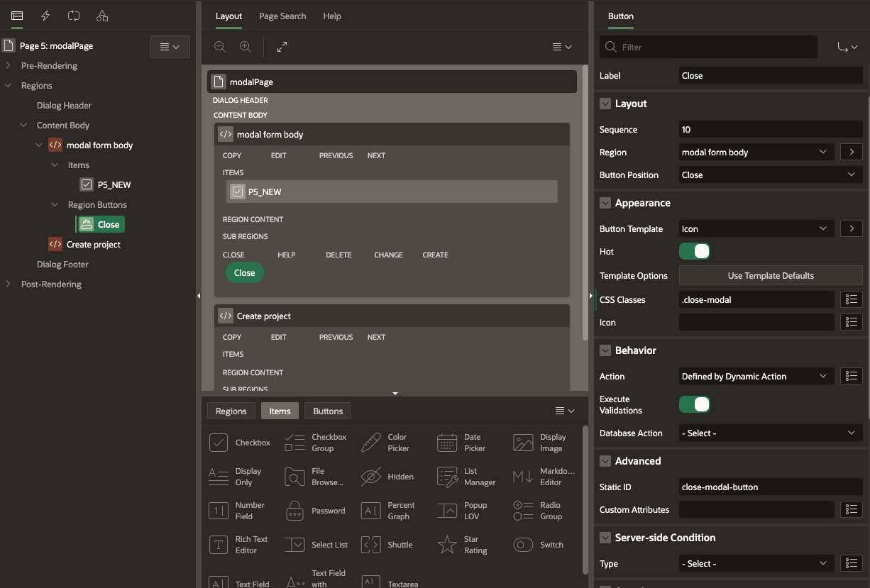This screenshot has height=588, width=870.
Task: Expand the Pre-Rendering tree node
Action: tap(9, 66)
